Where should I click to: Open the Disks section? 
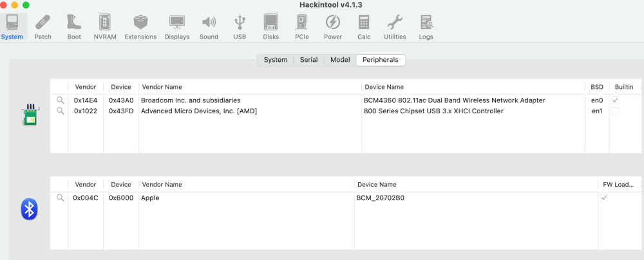[270, 26]
